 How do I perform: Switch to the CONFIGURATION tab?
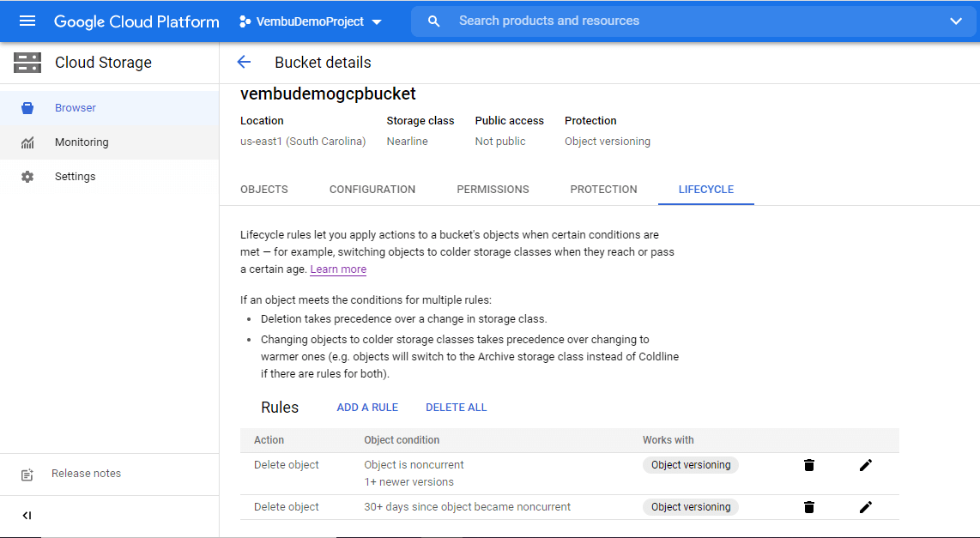(372, 190)
